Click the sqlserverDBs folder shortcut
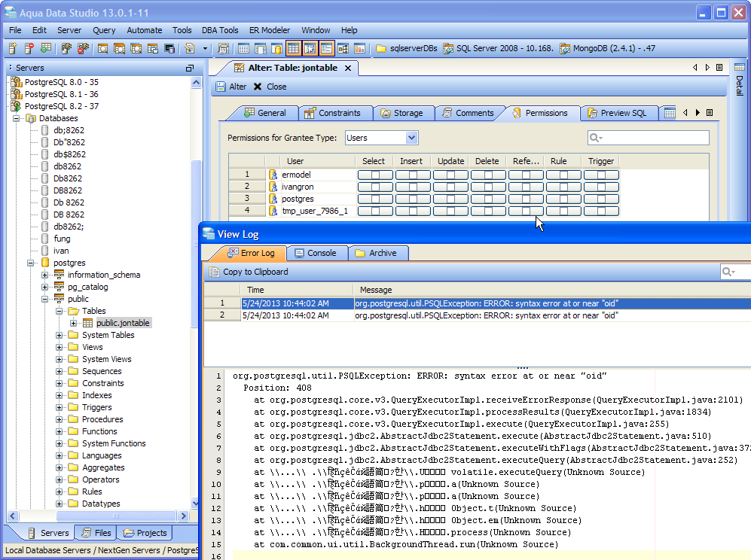This screenshot has height=560, width=751. pyautogui.click(x=407, y=48)
